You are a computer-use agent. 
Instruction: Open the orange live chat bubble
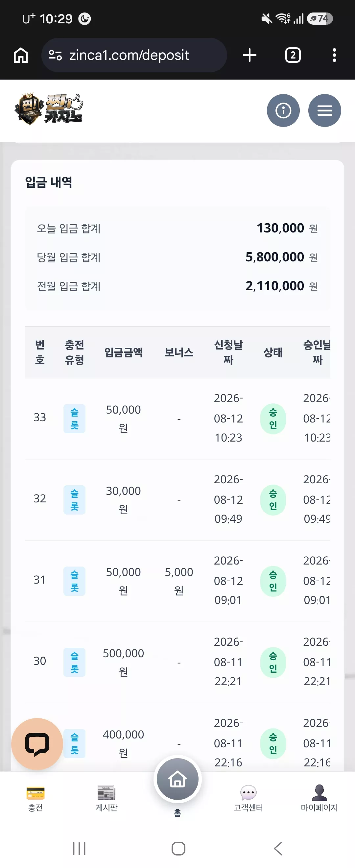point(37,744)
